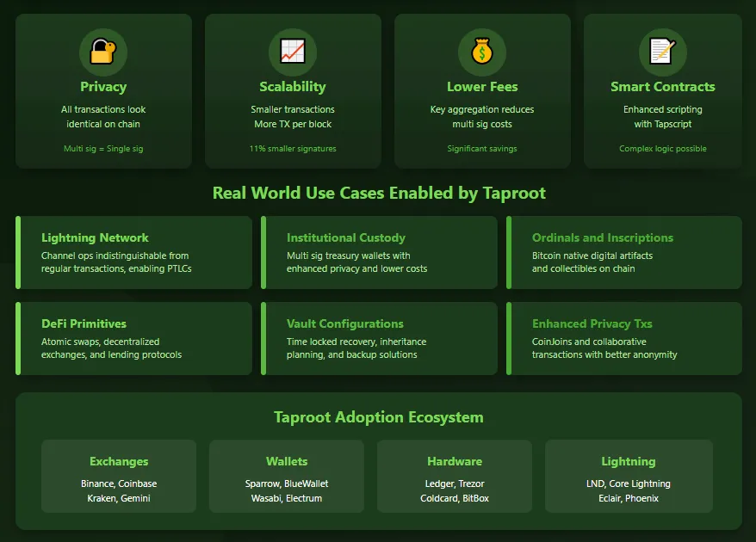The width and height of the screenshot is (756, 542).
Task: Click the padlock Privacy icon
Action: 103,52
